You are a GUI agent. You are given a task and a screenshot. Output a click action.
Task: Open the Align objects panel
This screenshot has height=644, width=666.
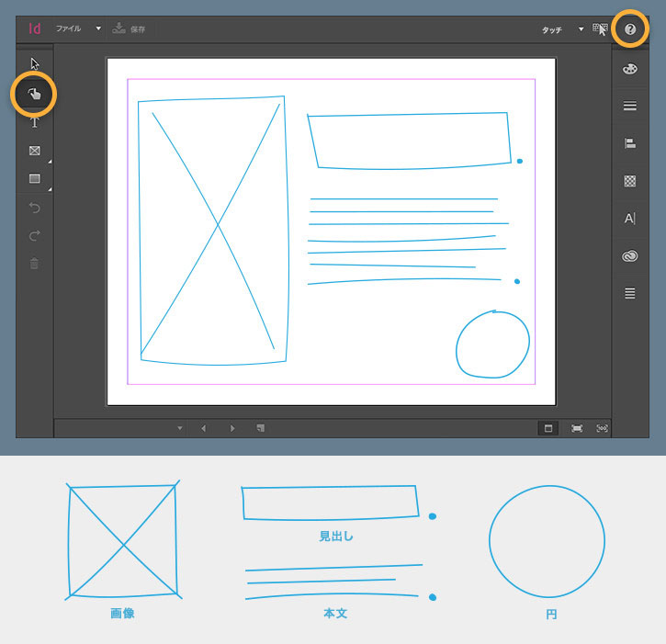(630, 143)
